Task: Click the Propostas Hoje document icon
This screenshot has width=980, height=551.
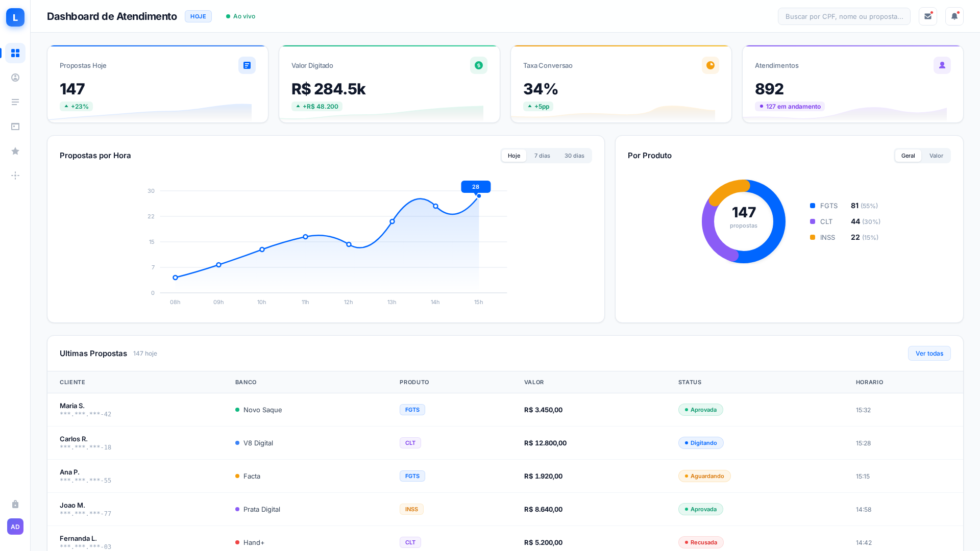Action: (247, 65)
